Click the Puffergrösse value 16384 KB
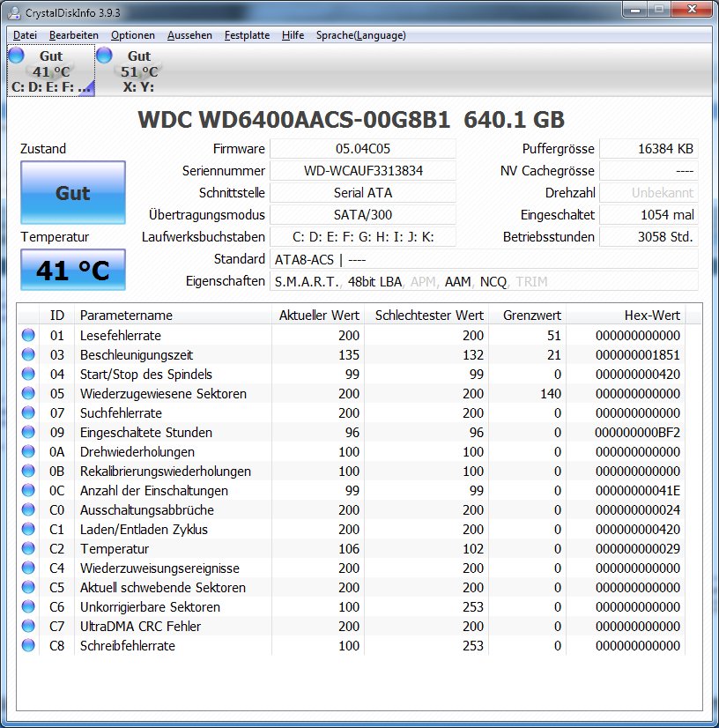Viewport: 719px width, 728px height. tap(649, 149)
